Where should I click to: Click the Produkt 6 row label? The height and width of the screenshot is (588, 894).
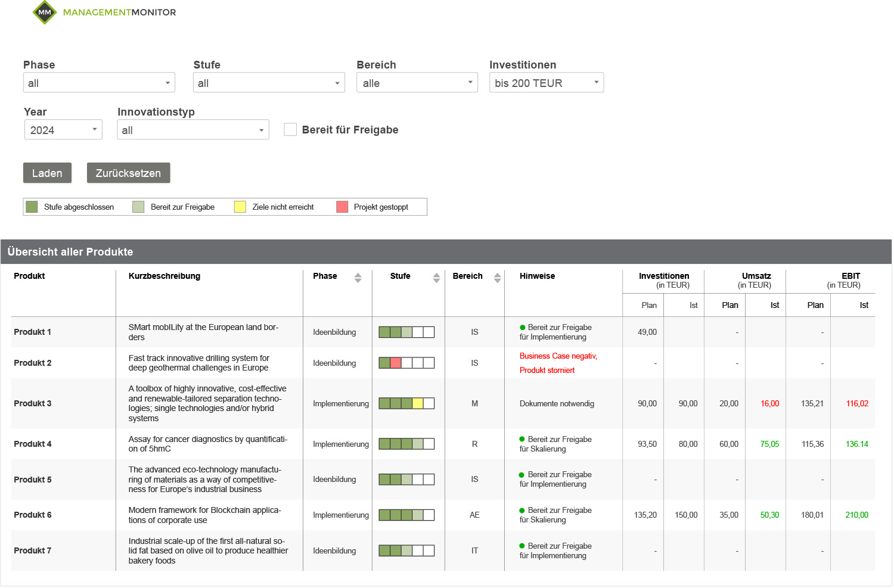(33, 515)
